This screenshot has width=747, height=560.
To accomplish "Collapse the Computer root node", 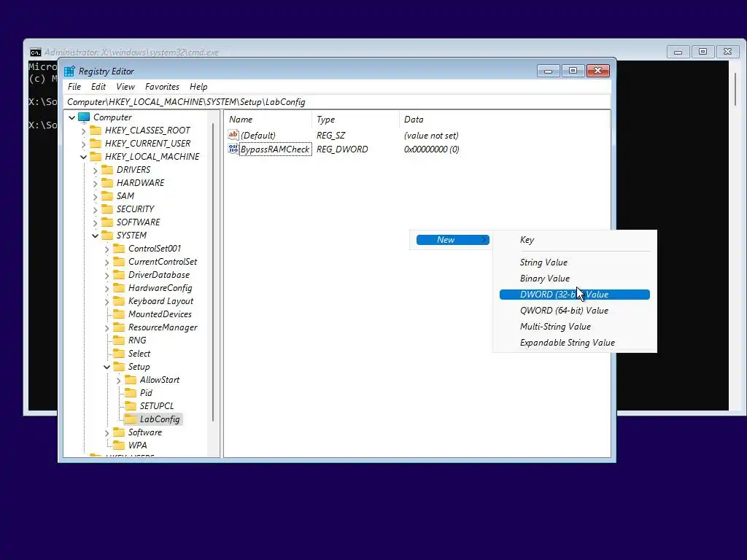I will click(72, 117).
